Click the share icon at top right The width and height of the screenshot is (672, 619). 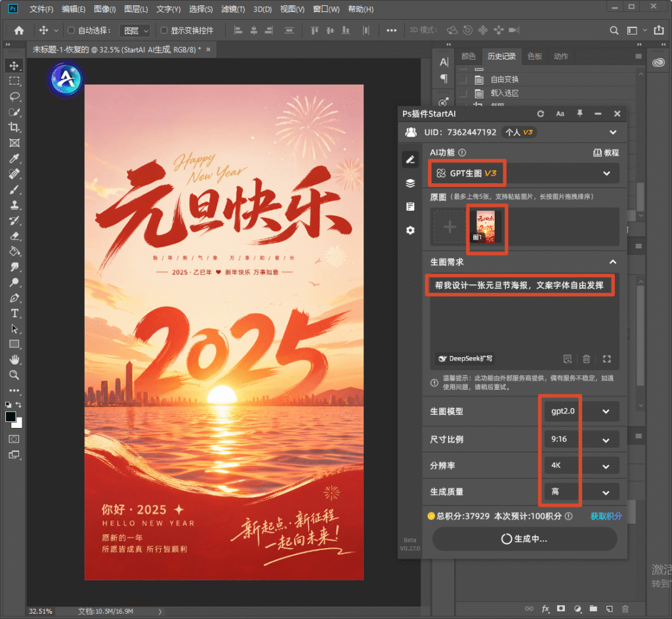click(x=659, y=30)
